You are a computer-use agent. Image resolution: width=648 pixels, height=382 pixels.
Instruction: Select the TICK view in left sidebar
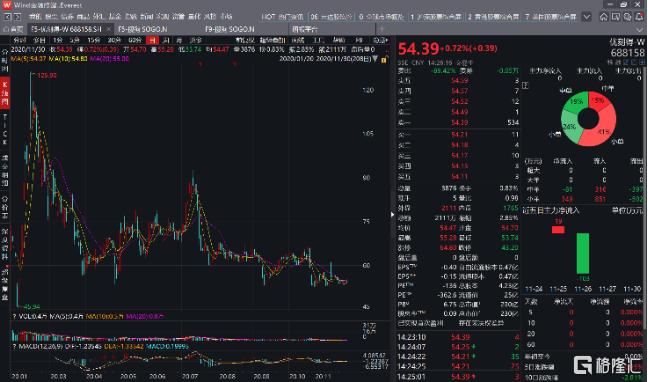pos(5,130)
